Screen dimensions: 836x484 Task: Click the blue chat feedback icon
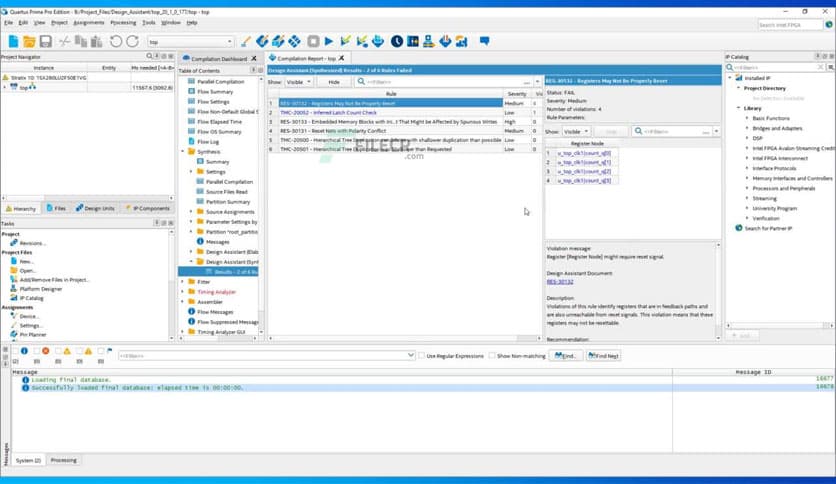click(484, 41)
